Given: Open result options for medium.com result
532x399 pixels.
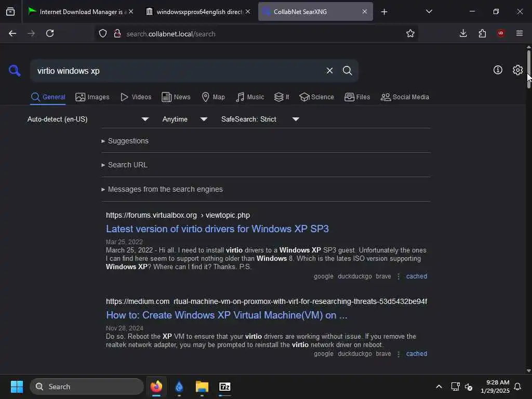Looking at the screenshot, I should click(x=398, y=354).
